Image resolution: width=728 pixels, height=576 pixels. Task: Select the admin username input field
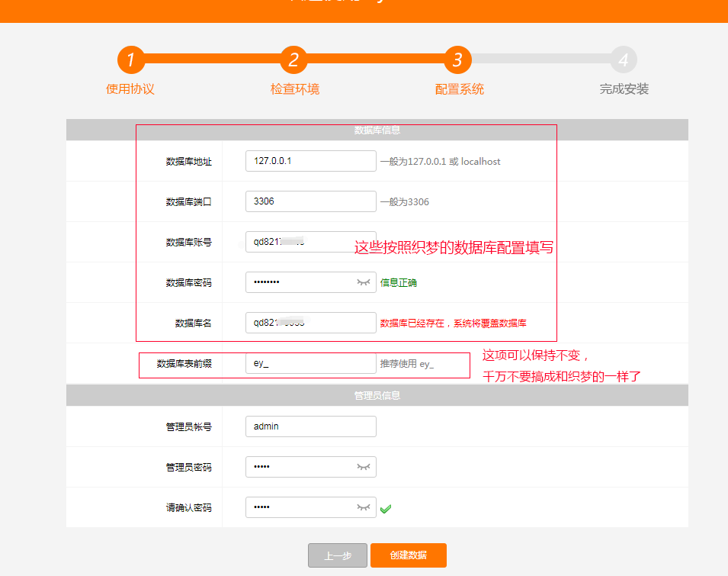[x=310, y=426]
